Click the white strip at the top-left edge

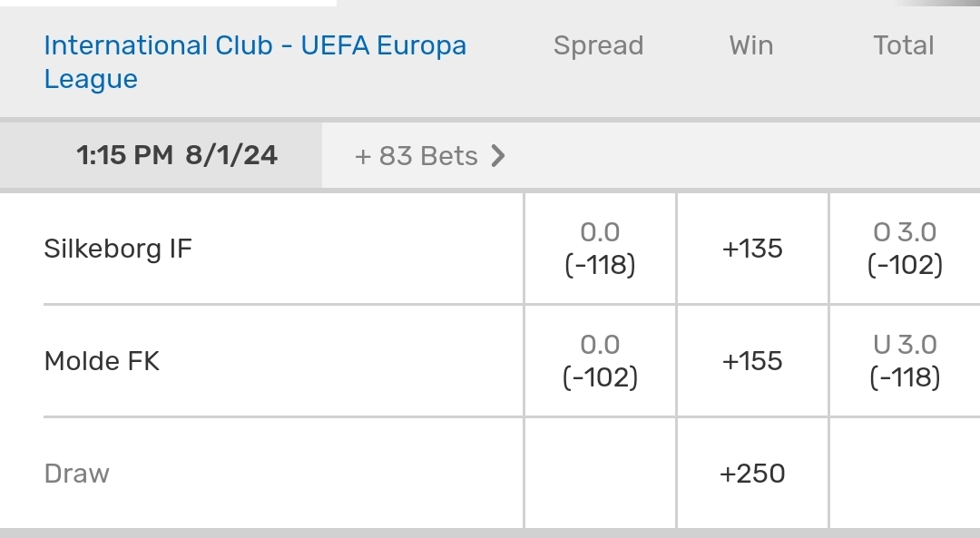(168, 3)
